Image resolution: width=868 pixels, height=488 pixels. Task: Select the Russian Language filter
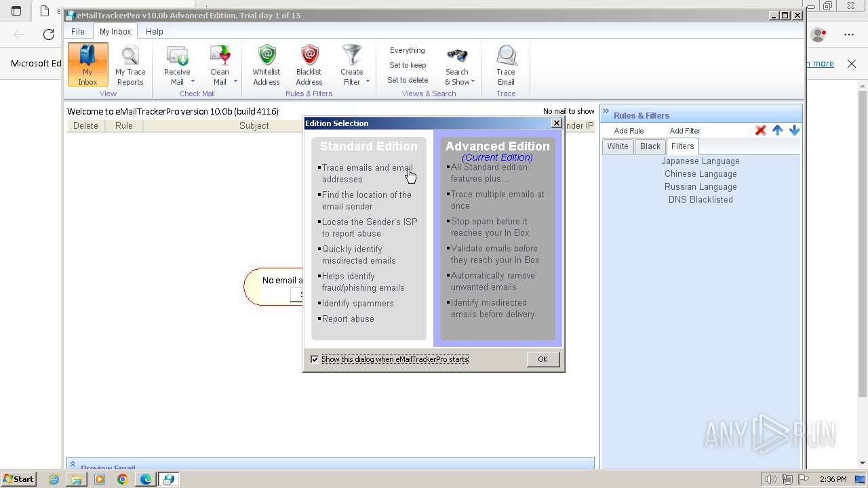click(x=701, y=187)
